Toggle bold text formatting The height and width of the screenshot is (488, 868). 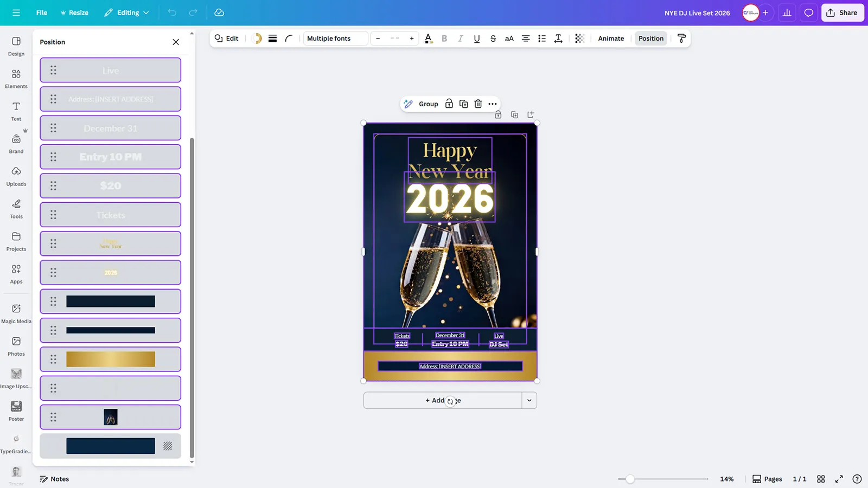[444, 38]
